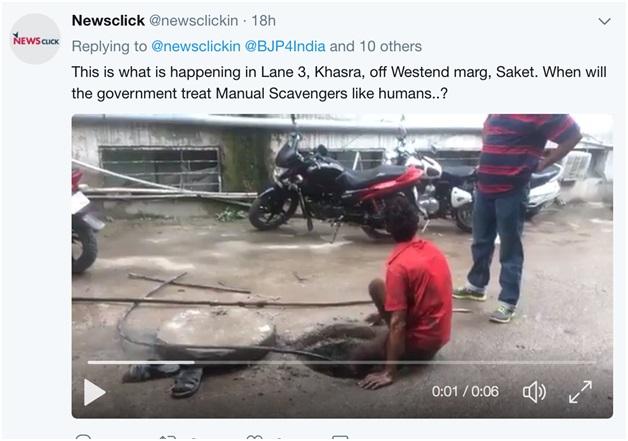Mute the video sound

point(534,391)
